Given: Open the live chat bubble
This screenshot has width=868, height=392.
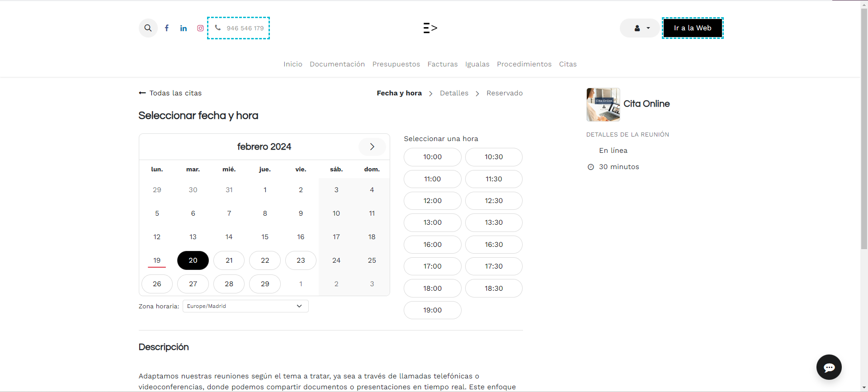Looking at the screenshot, I should [x=829, y=367].
